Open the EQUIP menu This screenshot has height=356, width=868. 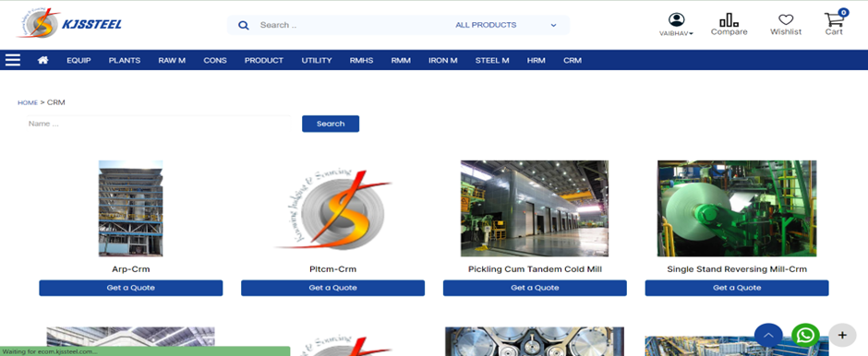click(x=78, y=60)
